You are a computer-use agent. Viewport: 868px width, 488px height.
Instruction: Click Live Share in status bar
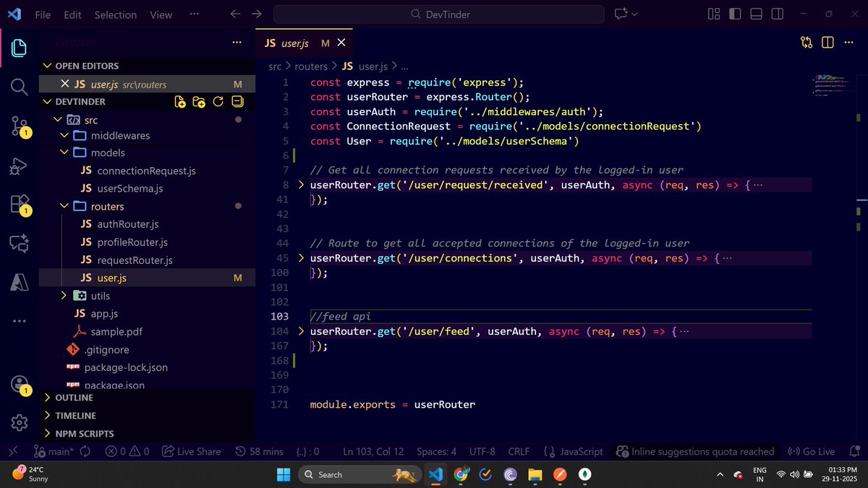click(192, 451)
